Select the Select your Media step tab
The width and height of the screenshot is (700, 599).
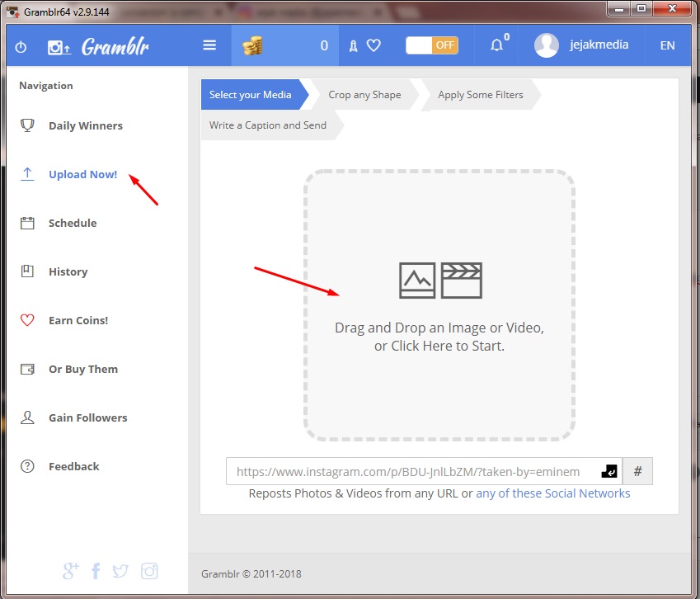click(x=255, y=95)
